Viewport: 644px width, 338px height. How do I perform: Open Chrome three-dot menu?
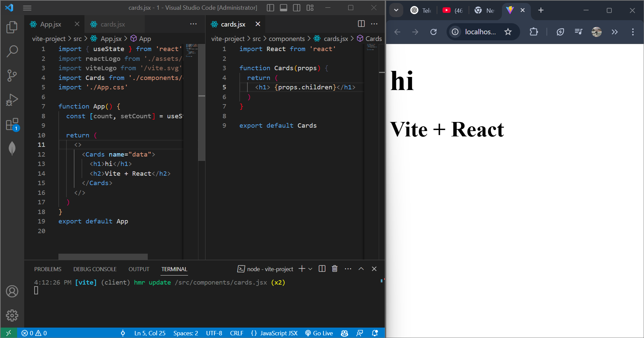pos(633,32)
